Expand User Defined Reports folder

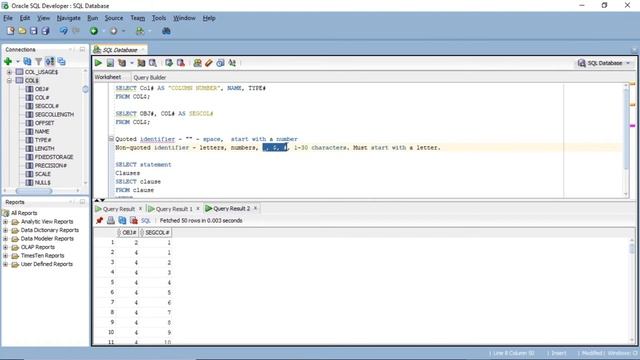[6, 264]
